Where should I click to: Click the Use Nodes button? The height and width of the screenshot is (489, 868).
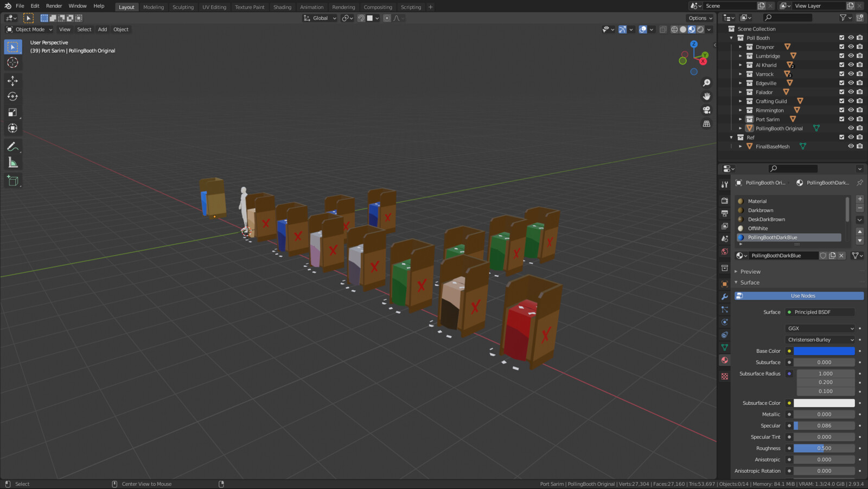(799, 296)
